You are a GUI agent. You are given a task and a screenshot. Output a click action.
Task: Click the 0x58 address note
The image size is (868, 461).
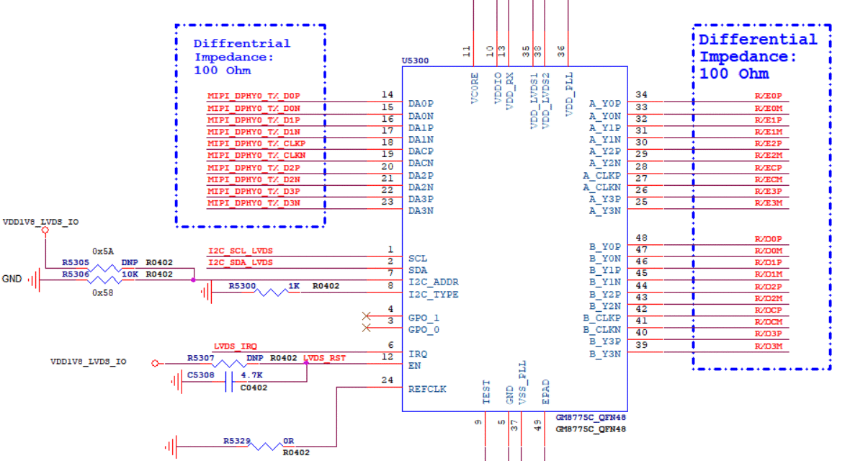click(103, 292)
